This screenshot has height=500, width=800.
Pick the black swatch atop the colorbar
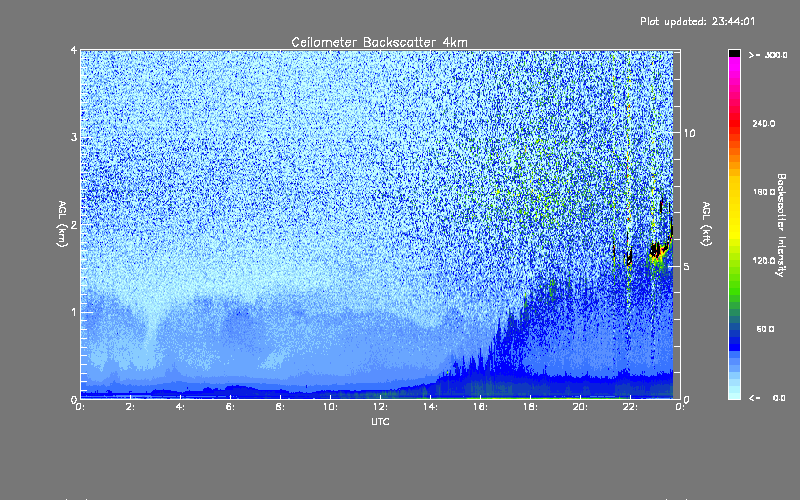734,53
